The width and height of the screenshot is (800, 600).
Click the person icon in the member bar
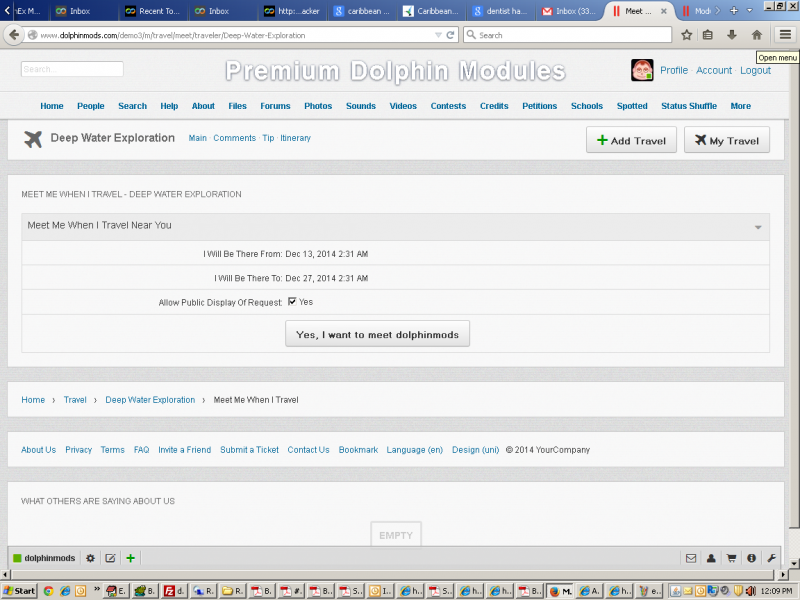(711, 558)
